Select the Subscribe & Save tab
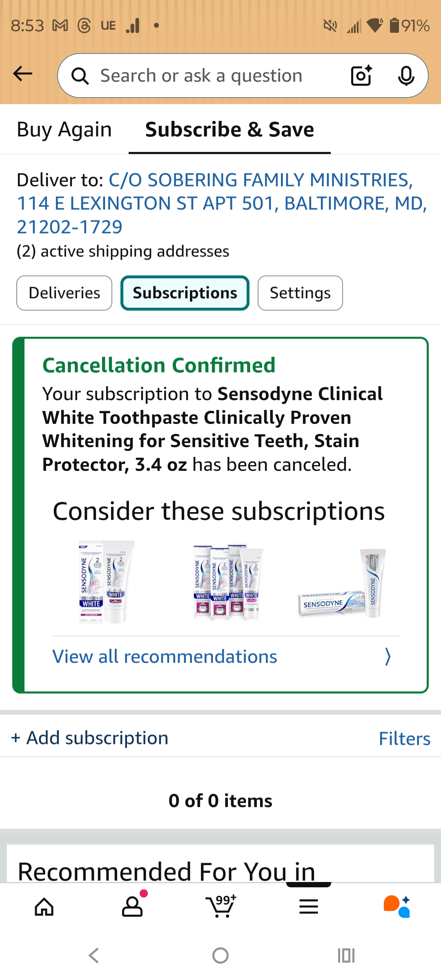Viewport: 441px width, 980px height. (x=229, y=130)
